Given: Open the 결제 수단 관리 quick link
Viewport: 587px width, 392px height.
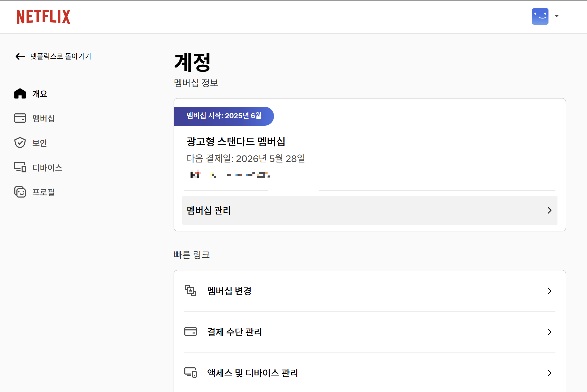Looking at the screenshot, I should (370, 332).
